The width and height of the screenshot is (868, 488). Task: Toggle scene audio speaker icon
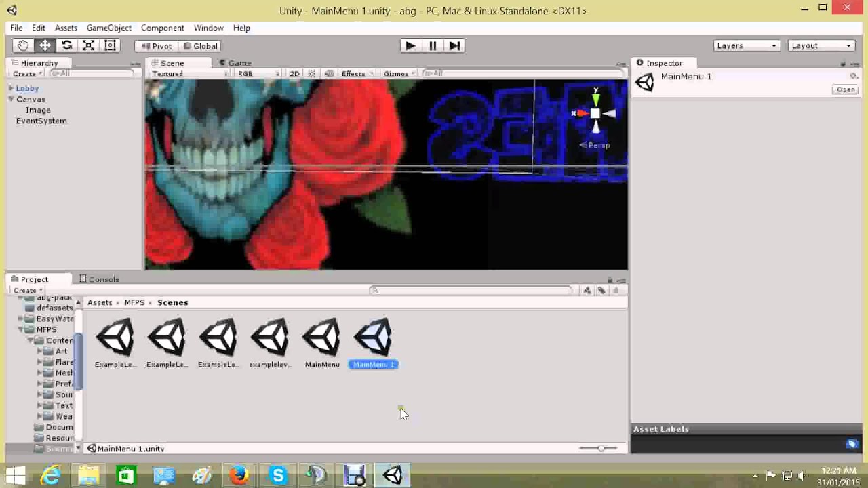329,73
